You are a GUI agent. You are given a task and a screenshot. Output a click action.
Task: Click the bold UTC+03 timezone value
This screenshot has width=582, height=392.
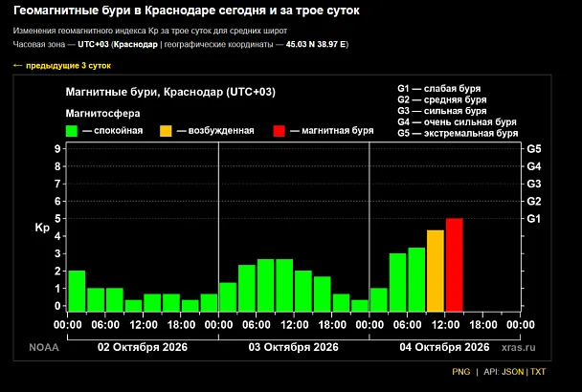coord(93,44)
